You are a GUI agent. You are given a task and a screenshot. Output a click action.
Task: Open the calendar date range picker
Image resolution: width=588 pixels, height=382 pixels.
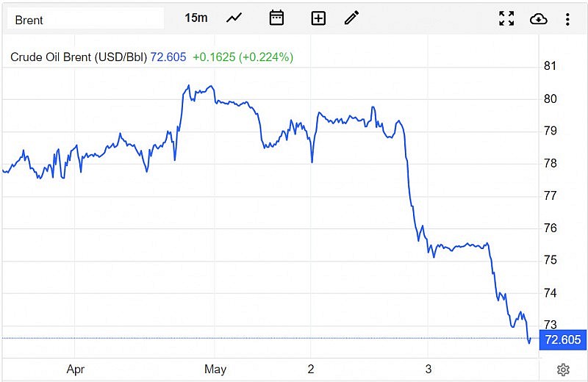pyautogui.click(x=276, y=18)
